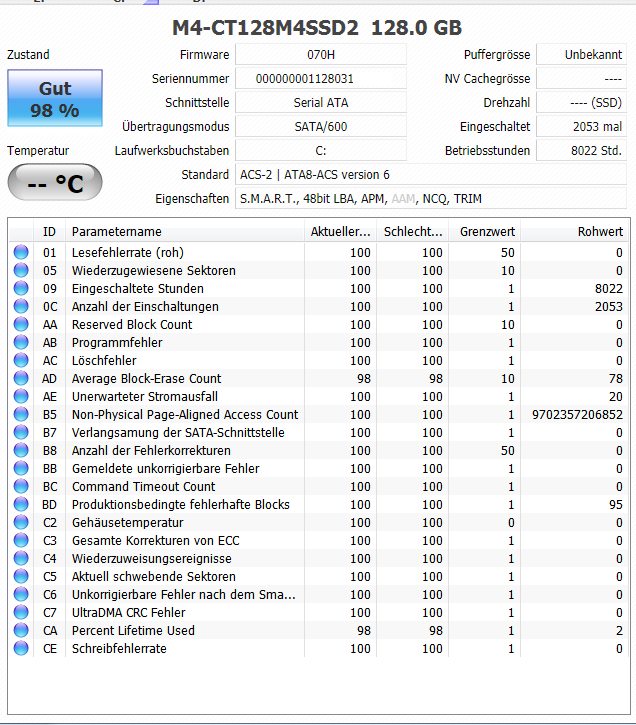Click the Standard field ACS-2 | ATA8-ACS version 6

431,175
